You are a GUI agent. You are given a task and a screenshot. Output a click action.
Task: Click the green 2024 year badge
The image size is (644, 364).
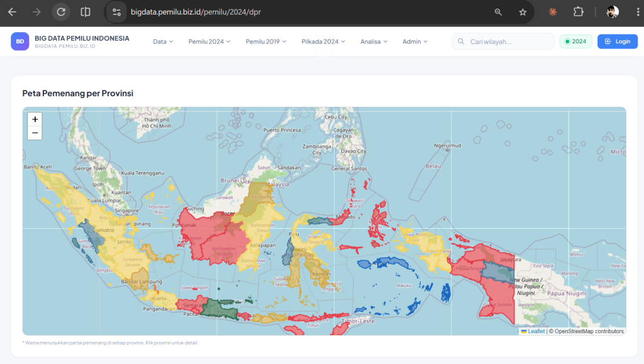[575, 41]
